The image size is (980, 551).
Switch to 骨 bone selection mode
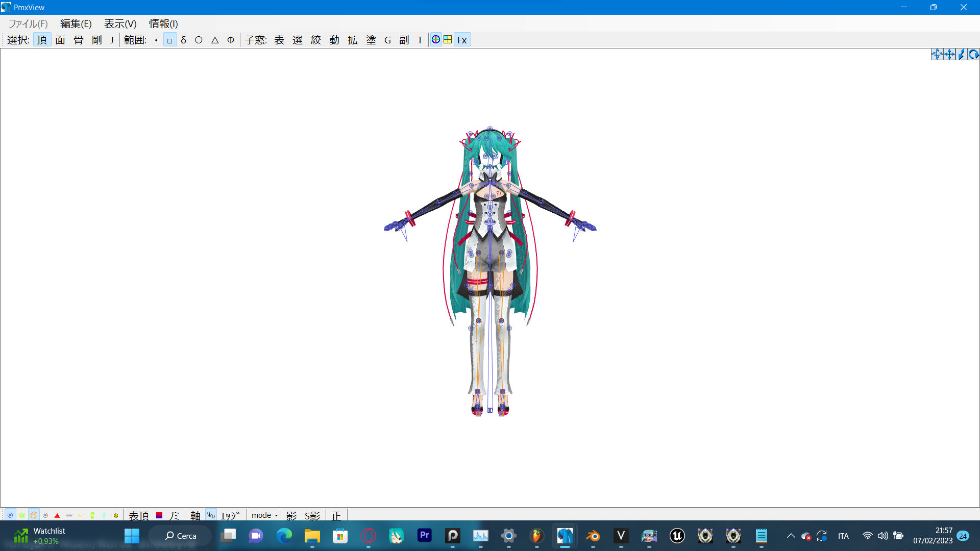coord(78,39)
